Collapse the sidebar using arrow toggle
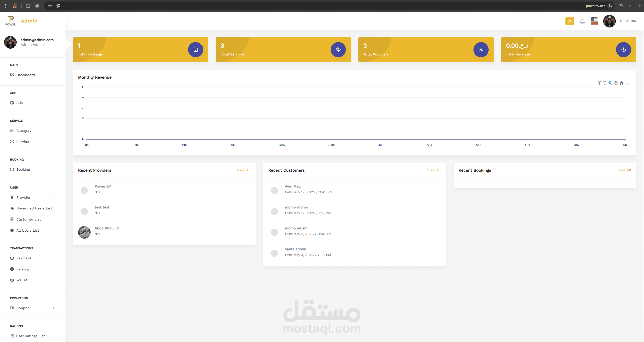This screenshot has height=342, width=644. pos(66,45)
